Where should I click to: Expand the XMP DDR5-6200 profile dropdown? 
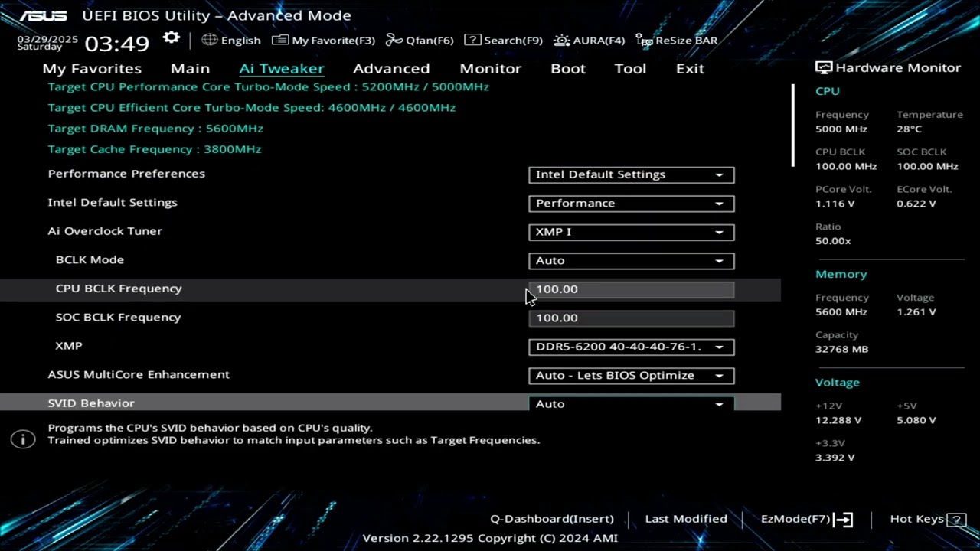pos(631,347)
